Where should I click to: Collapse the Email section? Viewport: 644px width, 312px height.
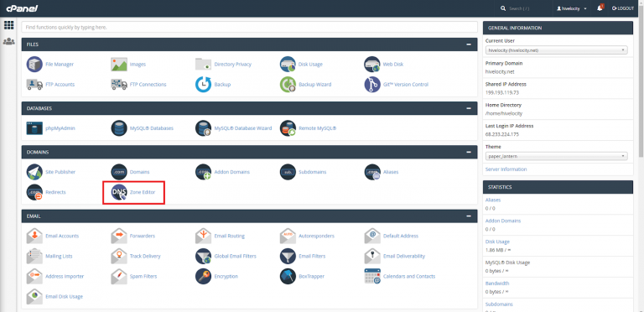pyautogui.click(x=469, y=216)
